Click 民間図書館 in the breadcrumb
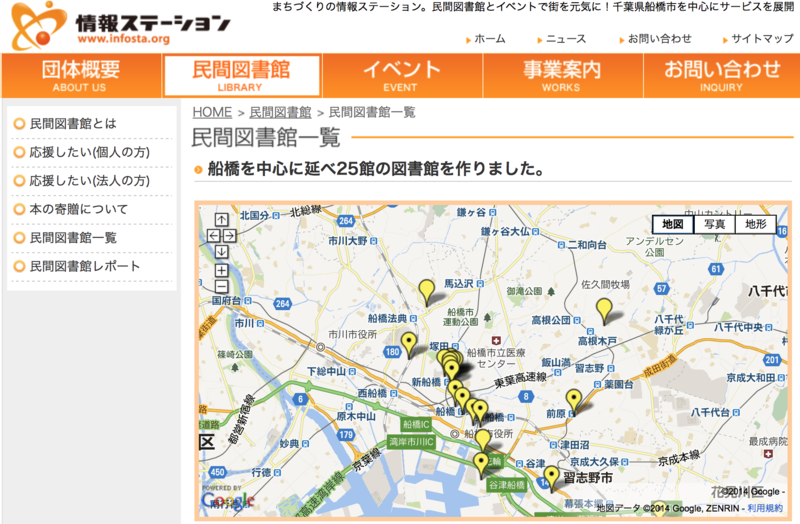Viewport: 800px width, 524px height. 280,112
